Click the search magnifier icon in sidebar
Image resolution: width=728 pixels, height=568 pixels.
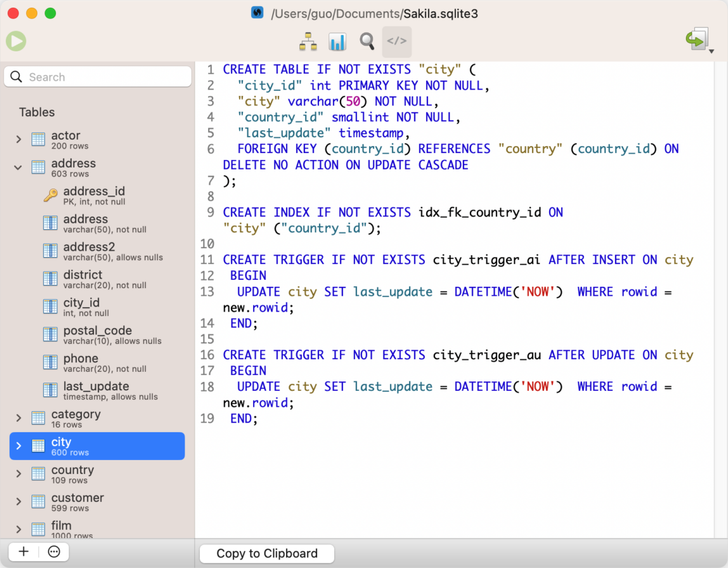click(16, 77)
